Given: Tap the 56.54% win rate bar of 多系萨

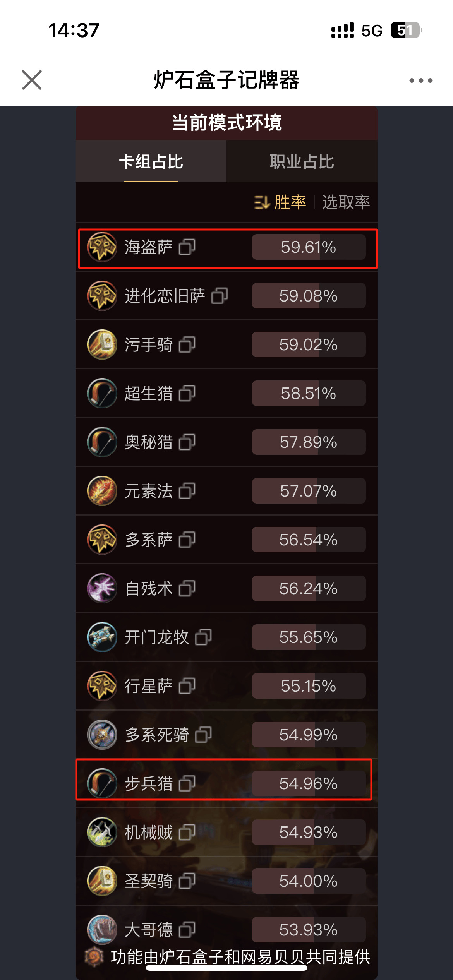Looking at the screenshot, I should point(309,540).
